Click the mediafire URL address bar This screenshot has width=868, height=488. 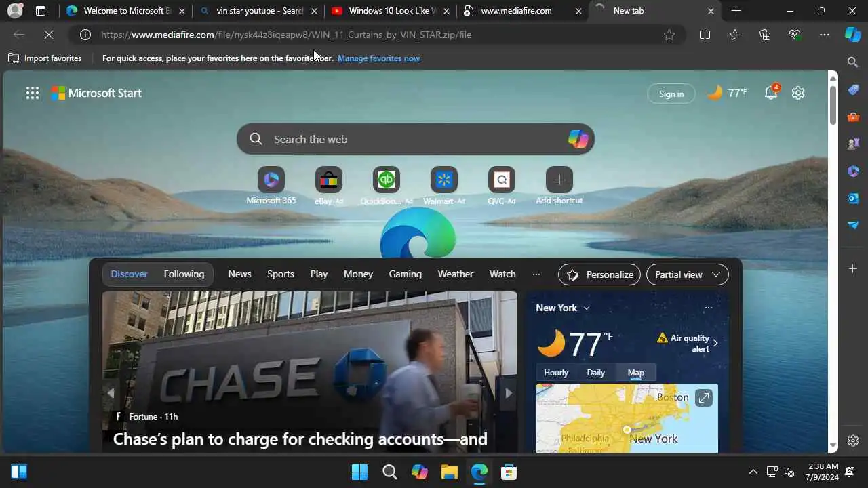point(376,35)
